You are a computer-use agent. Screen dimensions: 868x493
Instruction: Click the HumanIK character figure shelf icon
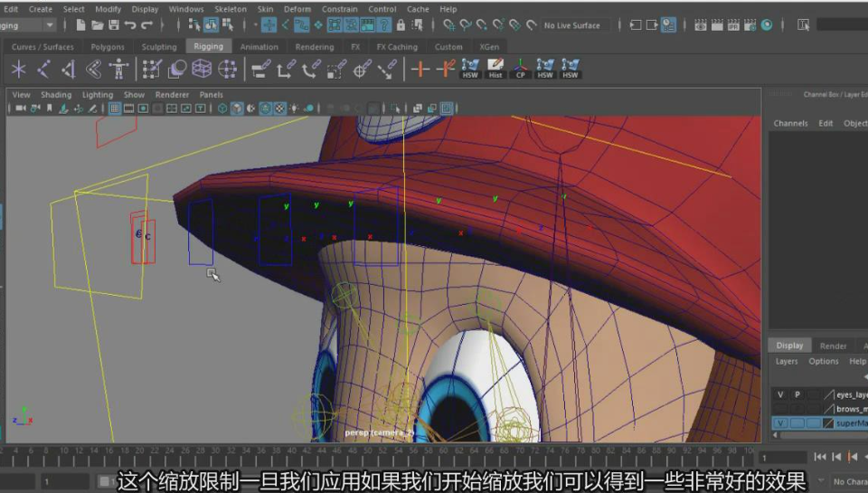(x=118, y=70)
